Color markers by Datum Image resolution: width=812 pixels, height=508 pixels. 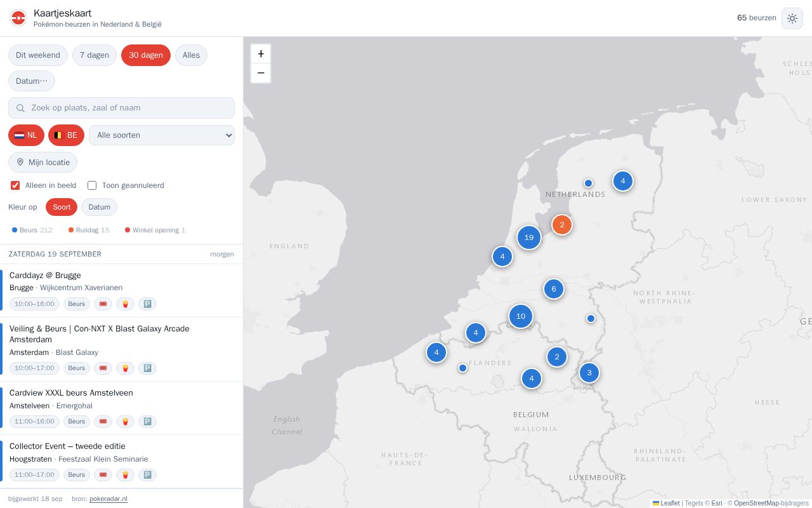(99, 207)
